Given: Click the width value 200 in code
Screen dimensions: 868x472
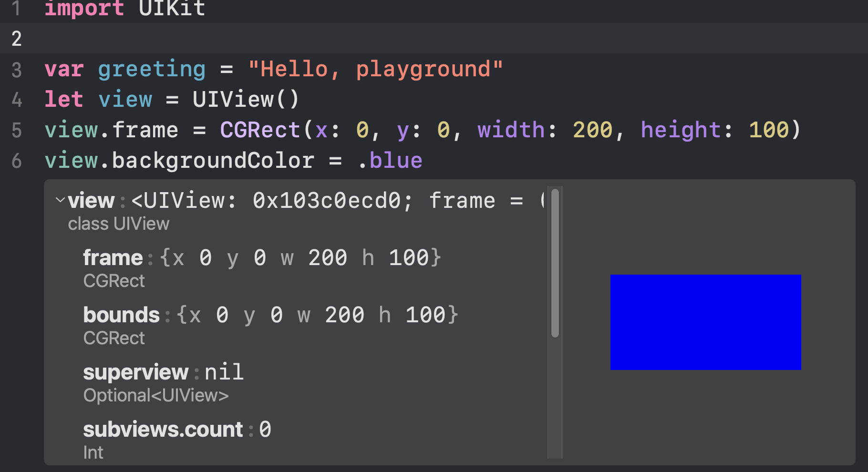Looking at the screenshot, I should tap(592, 130).
